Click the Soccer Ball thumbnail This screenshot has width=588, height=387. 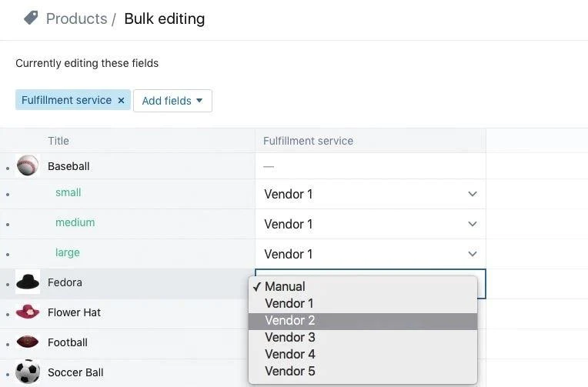[28, 372]
